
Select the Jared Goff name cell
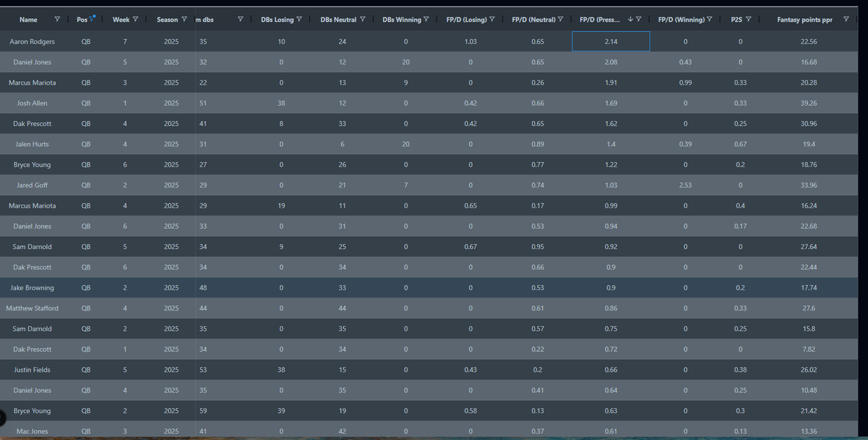coord(32,185)
